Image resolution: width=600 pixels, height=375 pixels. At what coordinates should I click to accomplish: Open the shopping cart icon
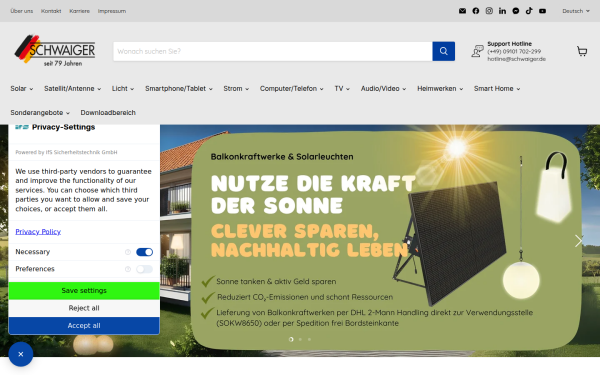(582, 51)
